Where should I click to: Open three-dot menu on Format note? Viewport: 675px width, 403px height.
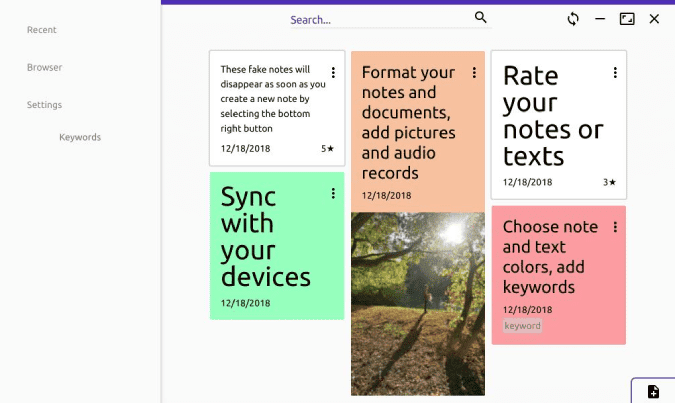[474, 72]
